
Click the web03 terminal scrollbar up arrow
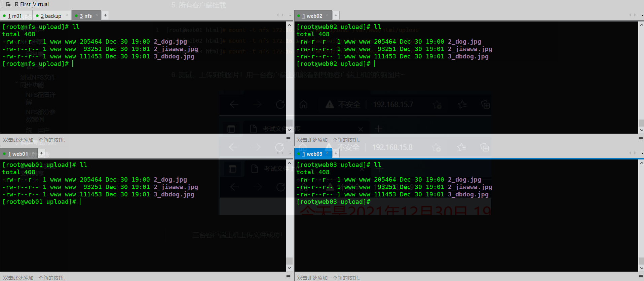click(x=641, y=163)
